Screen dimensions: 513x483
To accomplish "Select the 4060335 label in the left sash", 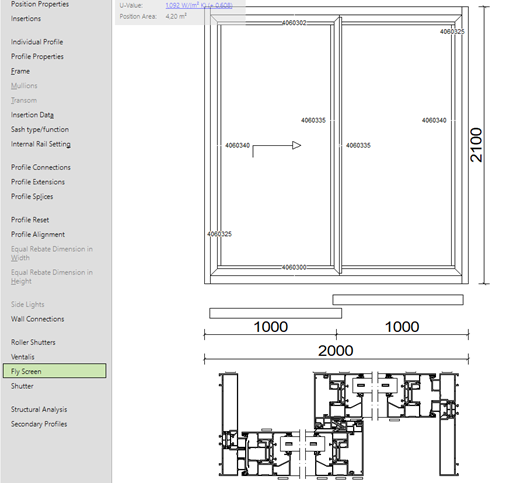I will (x=313, y=120).
